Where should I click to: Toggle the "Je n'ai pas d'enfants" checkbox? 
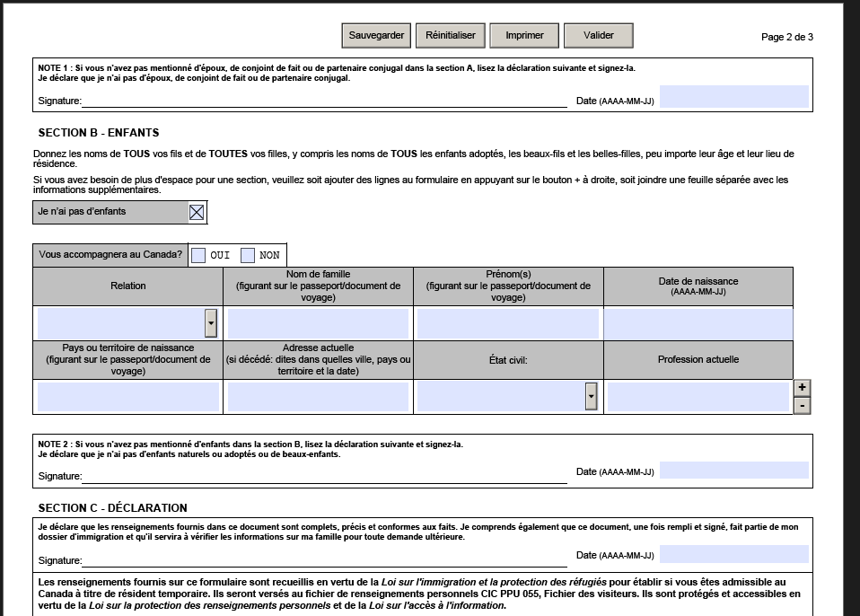point(197,213)
